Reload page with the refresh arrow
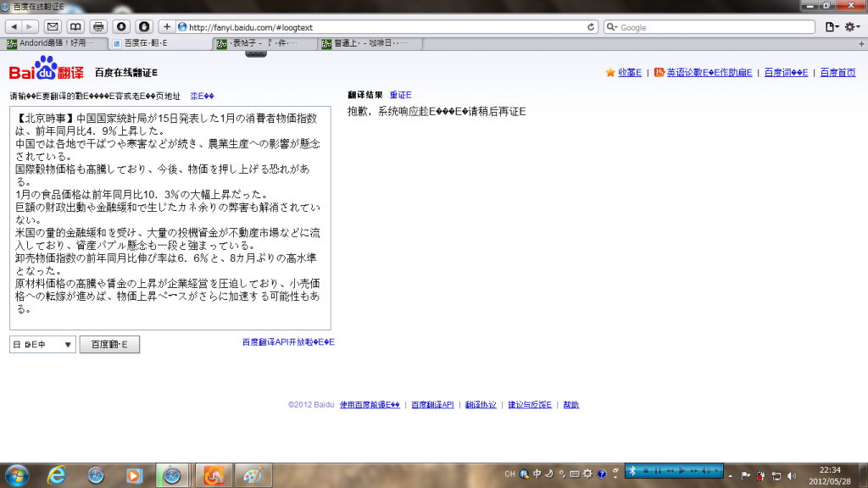 [x=591, y=27]
